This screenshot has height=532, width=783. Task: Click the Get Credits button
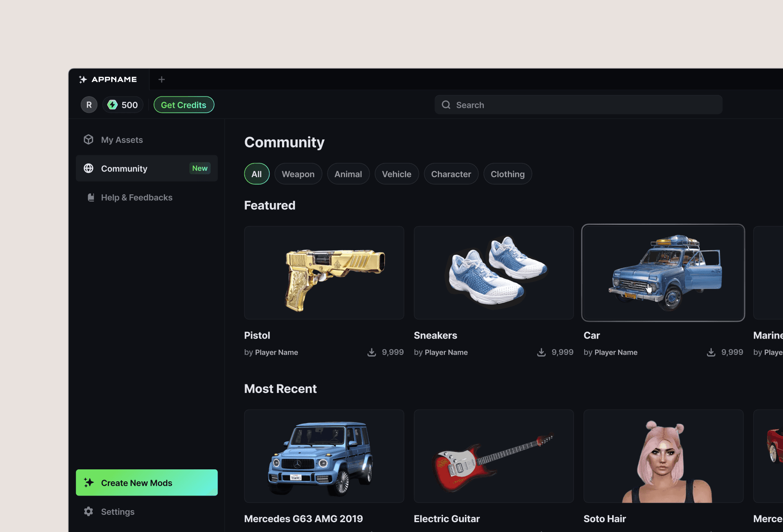[x=184, y=105]
